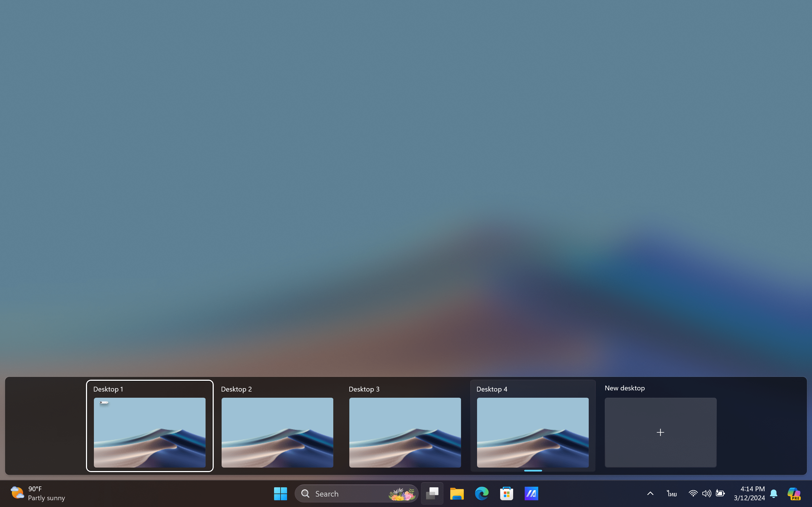Open the notification bell
Image resolution: width=812 pixels, height=507 pixels.
pyautogui.click(x=774, y=493)
